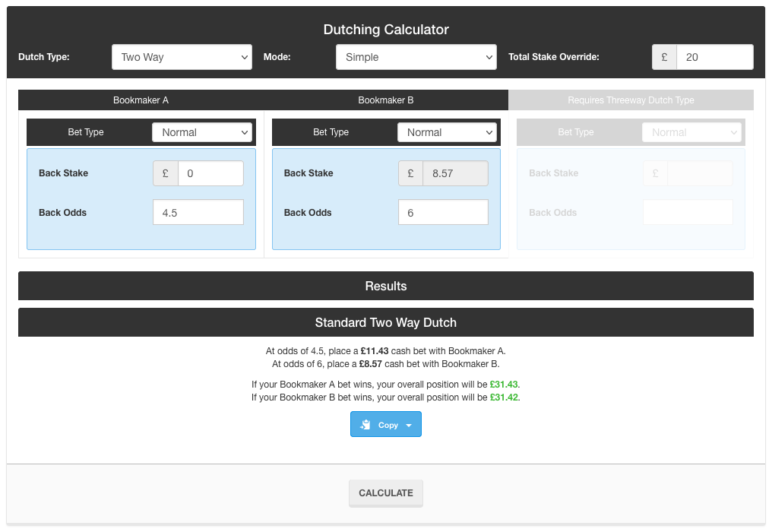
Task: Open the Copy button dropdown caret
Action: [409, 426]
